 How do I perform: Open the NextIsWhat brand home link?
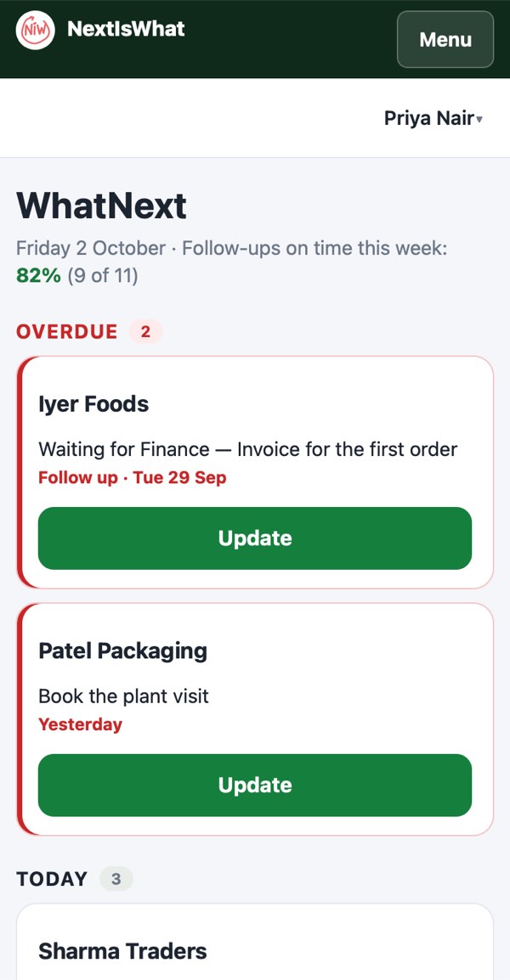pos(101,30)
